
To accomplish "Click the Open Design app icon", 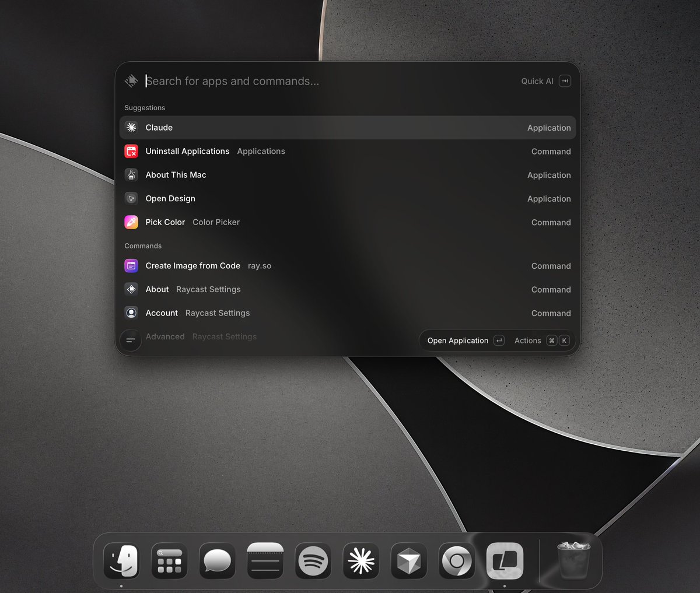I will pyautogui.click(x=131, y=198).
